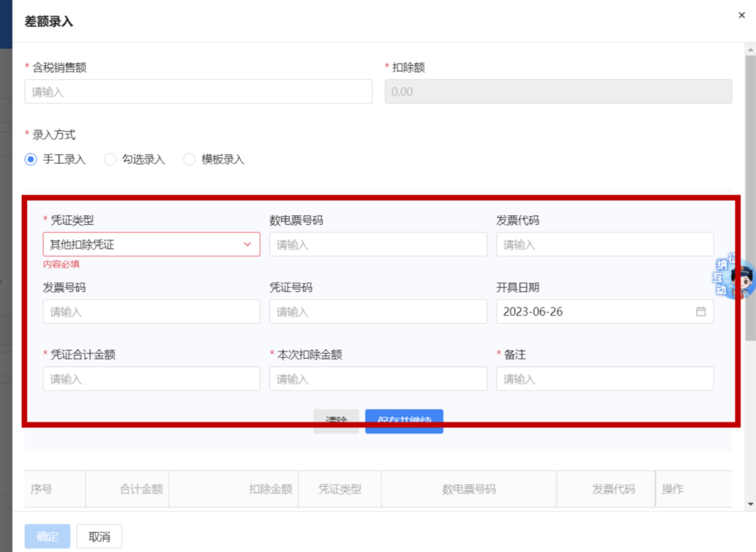Click the 确定 button
756x552 pixels.
48,537
